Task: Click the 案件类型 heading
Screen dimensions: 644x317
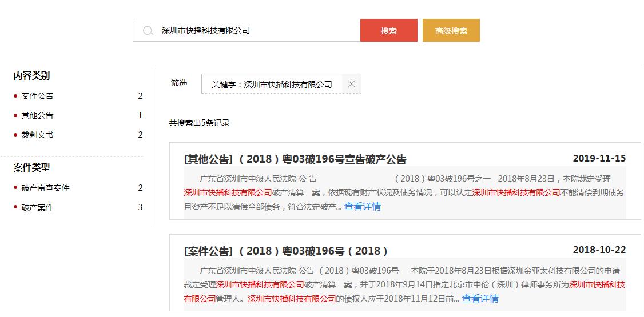Action: [31, 167]
